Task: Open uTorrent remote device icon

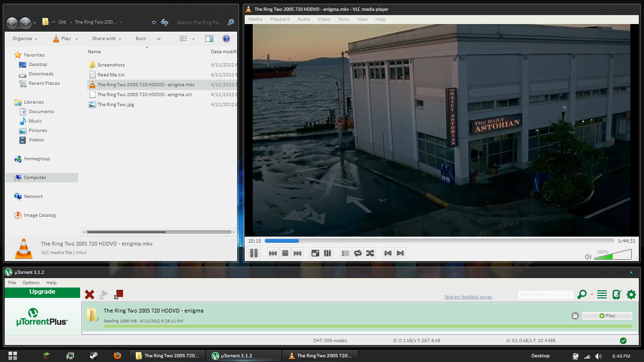Action: [616, 295]
